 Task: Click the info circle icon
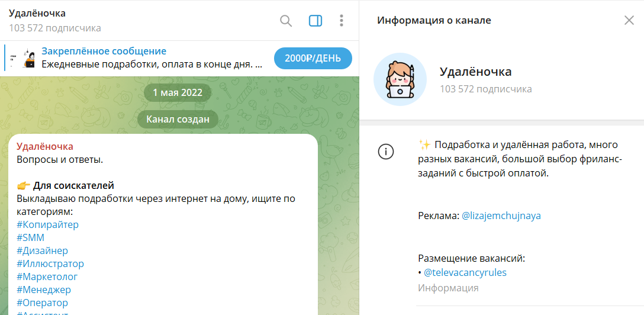pyautogui.click(x=385, y=152)
